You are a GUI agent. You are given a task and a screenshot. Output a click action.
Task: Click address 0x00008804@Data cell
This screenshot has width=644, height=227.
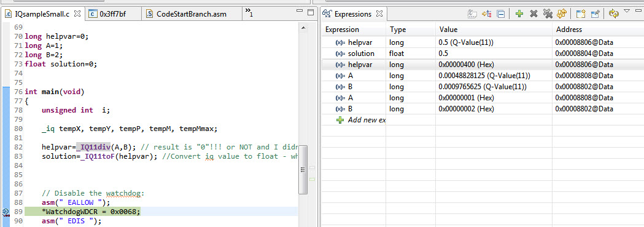click(597, 54)
